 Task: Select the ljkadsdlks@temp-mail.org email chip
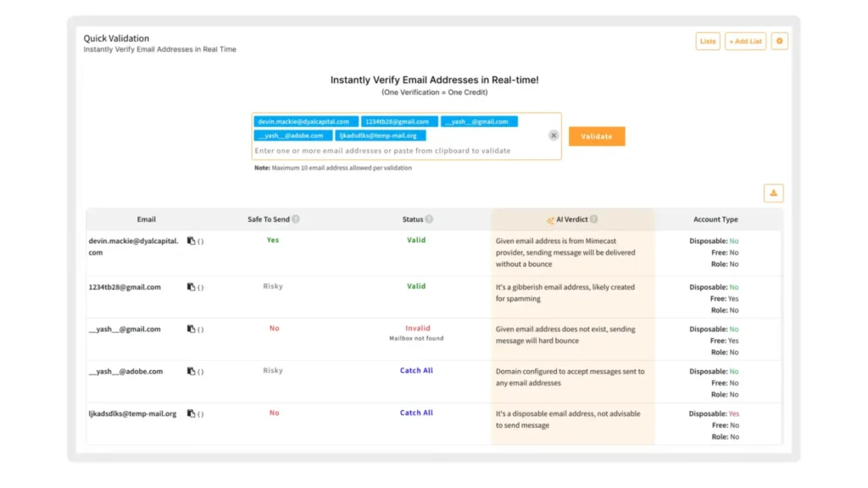pyautogui.click(x=380, y=136)
